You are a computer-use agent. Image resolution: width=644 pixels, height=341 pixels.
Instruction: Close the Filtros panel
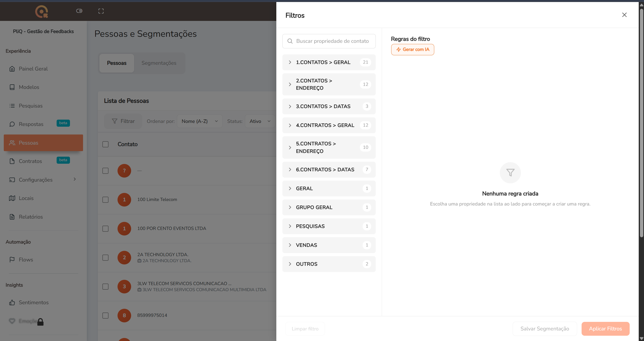[x=624, y=15]
